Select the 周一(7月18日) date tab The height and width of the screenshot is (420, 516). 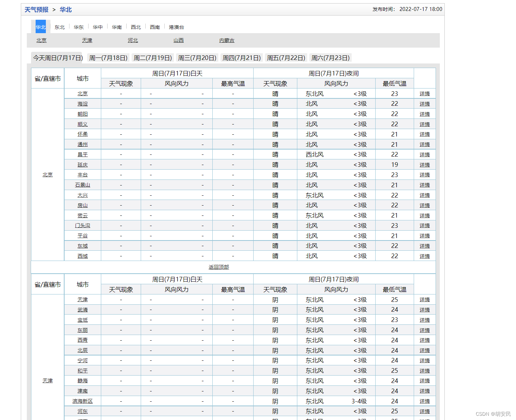coord(108,58)
